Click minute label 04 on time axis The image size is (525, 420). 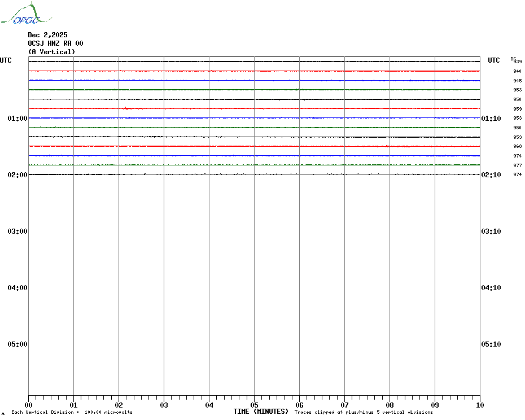209,405
